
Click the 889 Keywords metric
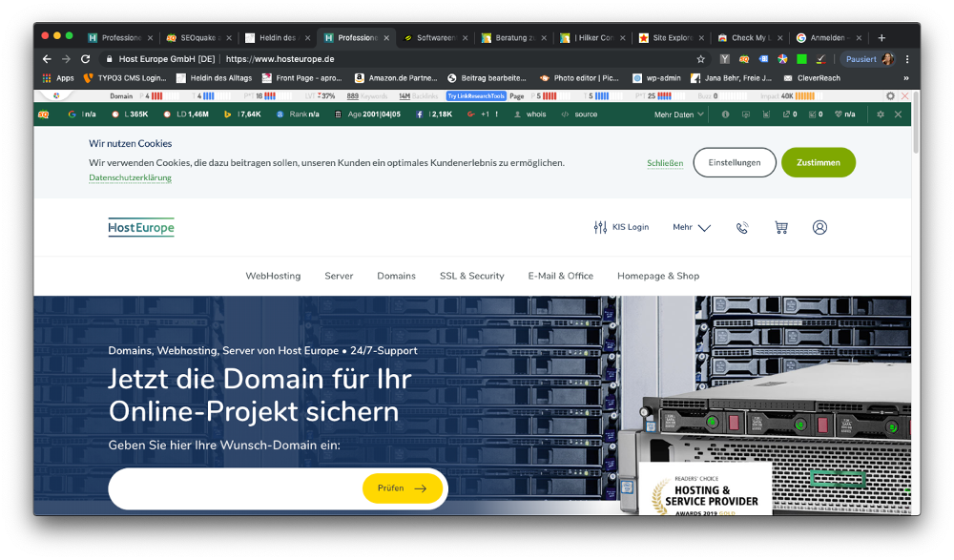pyautogui.click(x=367, y=96)
